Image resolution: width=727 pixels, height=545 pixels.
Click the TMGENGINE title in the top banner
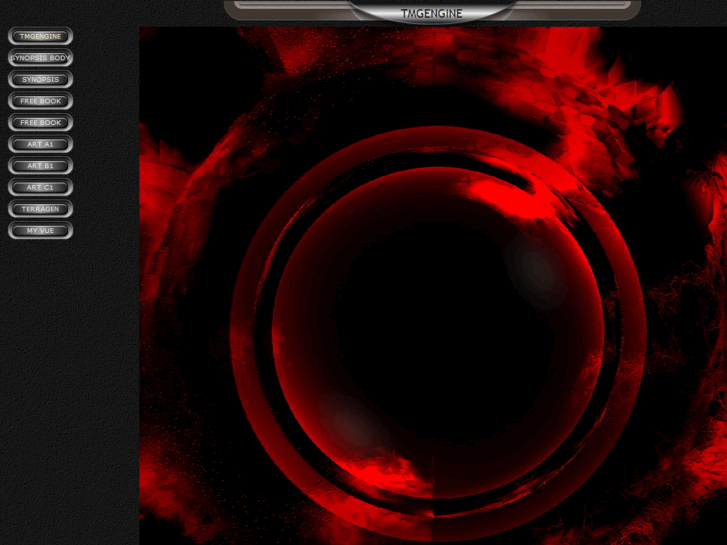tap(432, 13)
